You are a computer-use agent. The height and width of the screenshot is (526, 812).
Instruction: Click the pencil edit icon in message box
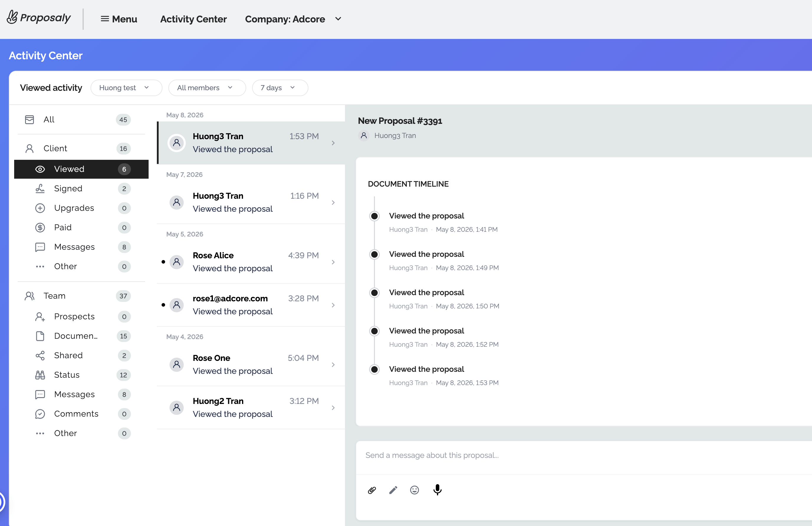click(x=393, y=490)
